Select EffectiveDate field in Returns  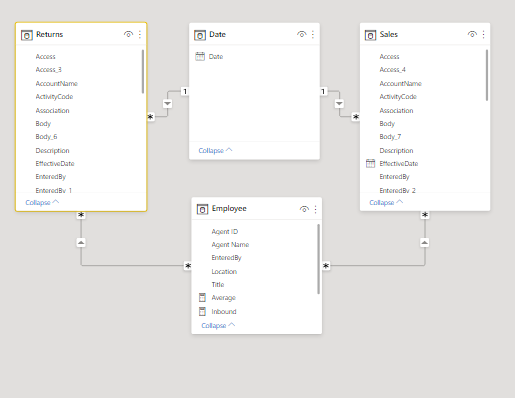click(55, 163)
